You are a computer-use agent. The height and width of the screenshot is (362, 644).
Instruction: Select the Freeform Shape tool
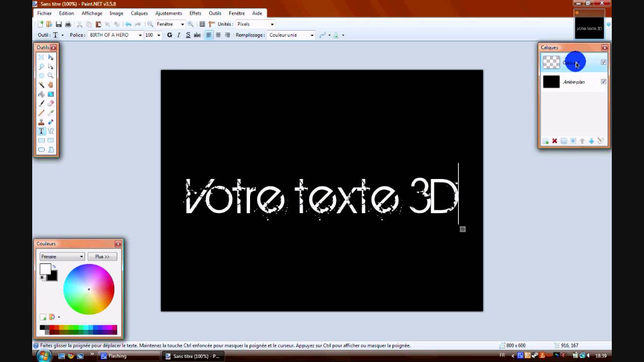tap(50, 149)
